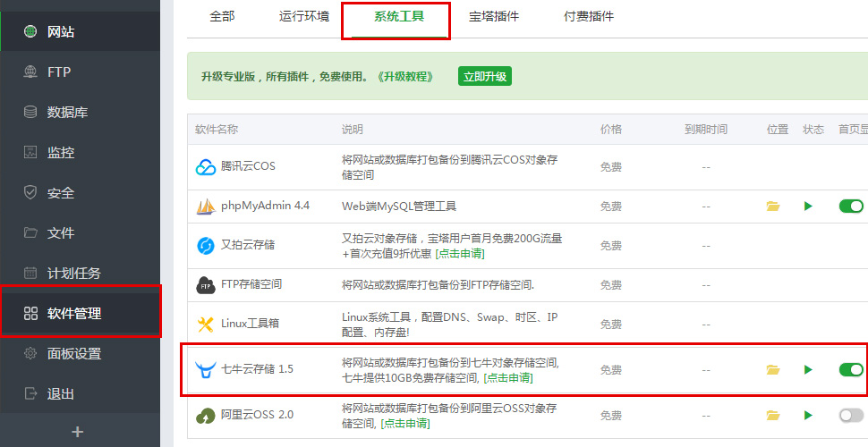Click the 又拍云存储 blue logo icon
Screen dimensions: 868x447
[206, 245]
